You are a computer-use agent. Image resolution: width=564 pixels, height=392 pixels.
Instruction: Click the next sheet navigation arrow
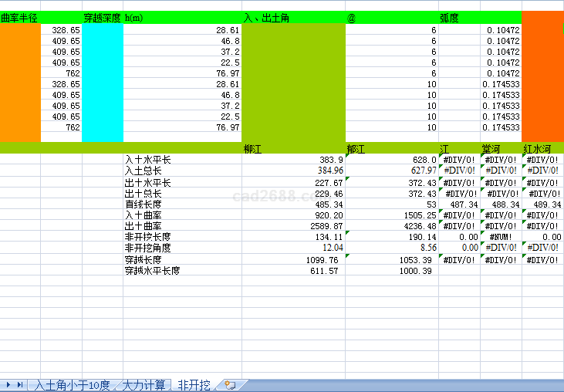tap(8, 384)
